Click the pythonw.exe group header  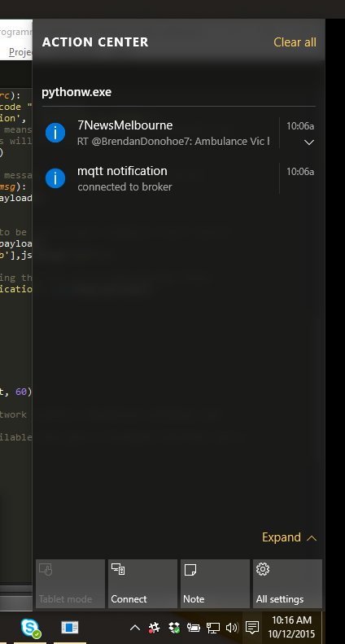click(76, 92)
